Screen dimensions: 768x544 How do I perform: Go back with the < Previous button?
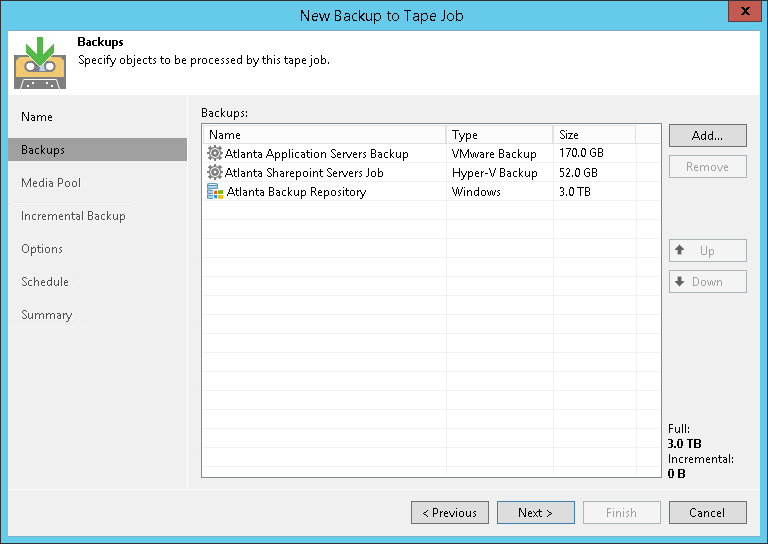pos(449,513)
